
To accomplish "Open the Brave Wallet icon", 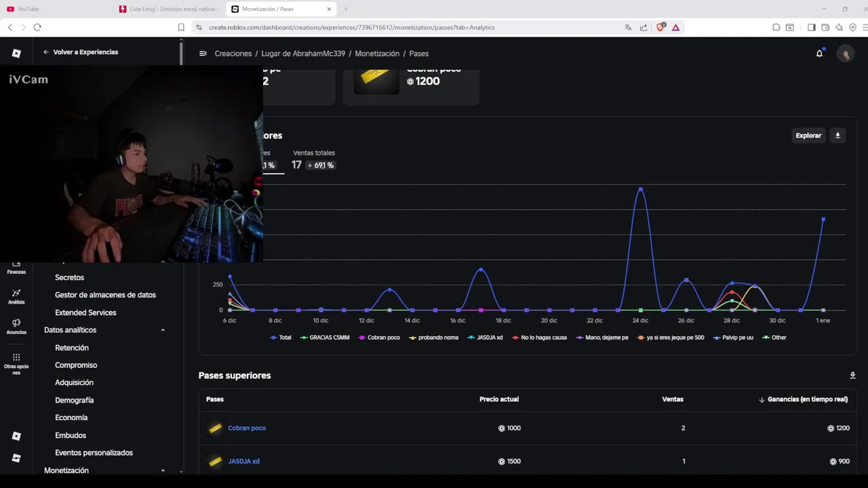I will pos(825,27).
